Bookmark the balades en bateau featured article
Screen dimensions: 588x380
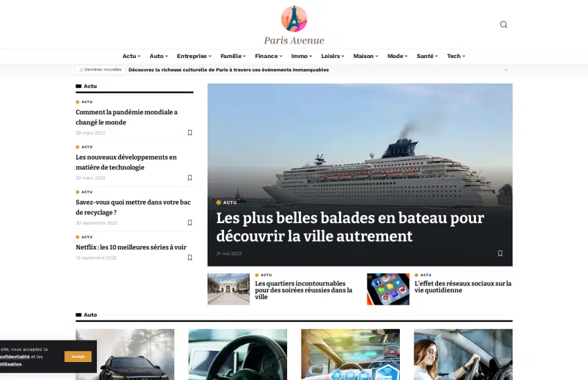click(500, 253)
